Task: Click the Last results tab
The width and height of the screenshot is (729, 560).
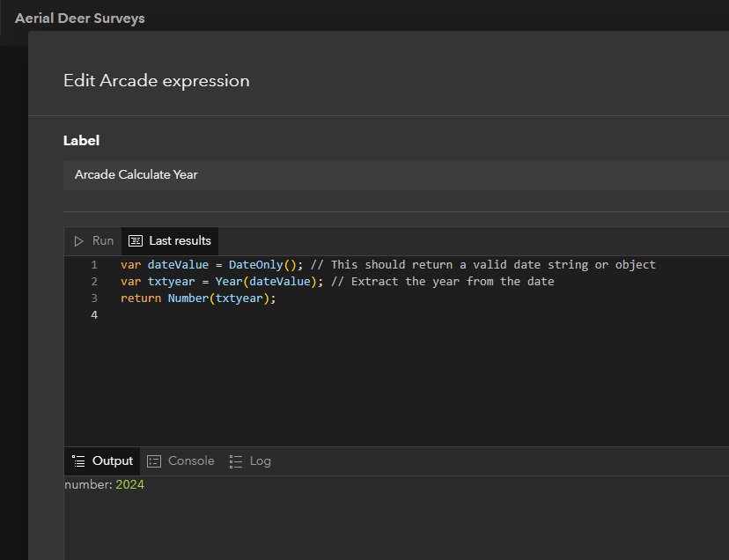Action: (x=169, y=239)
